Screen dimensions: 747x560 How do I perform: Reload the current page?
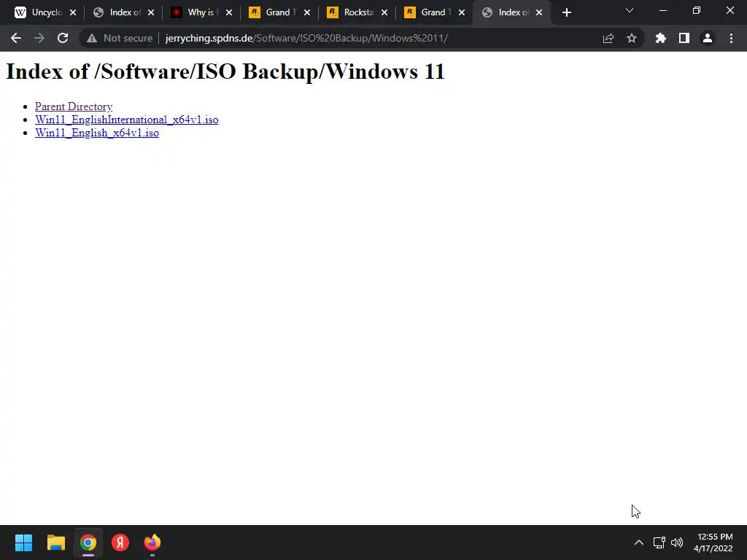click(63, 38)
